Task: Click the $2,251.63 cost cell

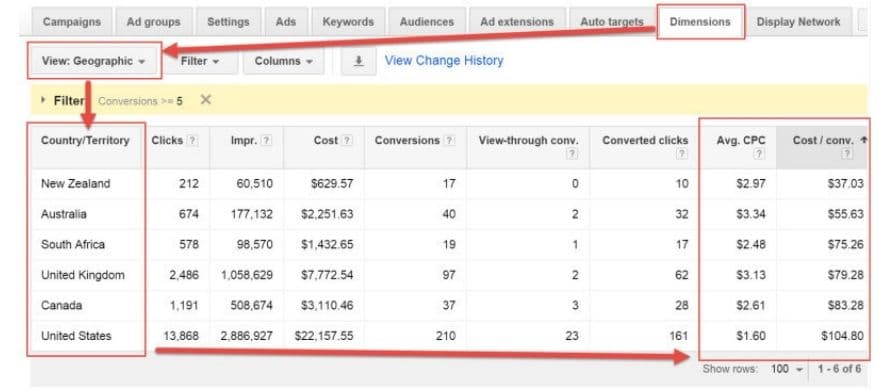Action: [327, 214]
